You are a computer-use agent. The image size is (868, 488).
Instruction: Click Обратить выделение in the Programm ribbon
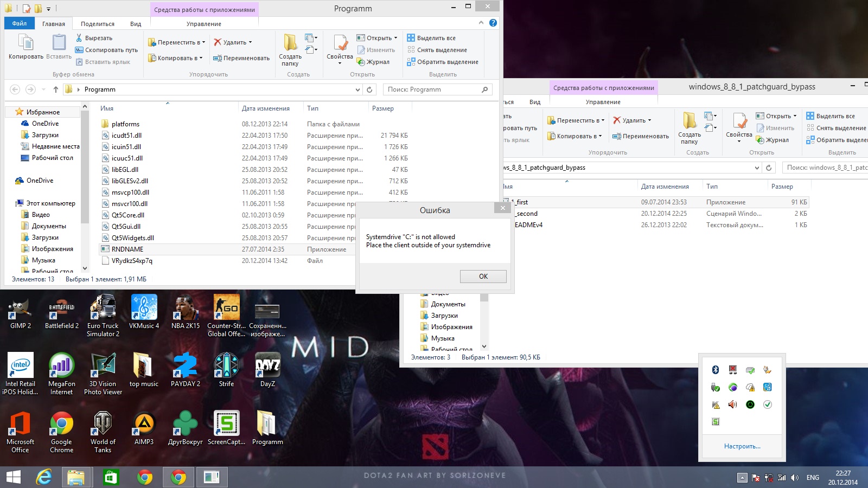(x=443, y=62)
